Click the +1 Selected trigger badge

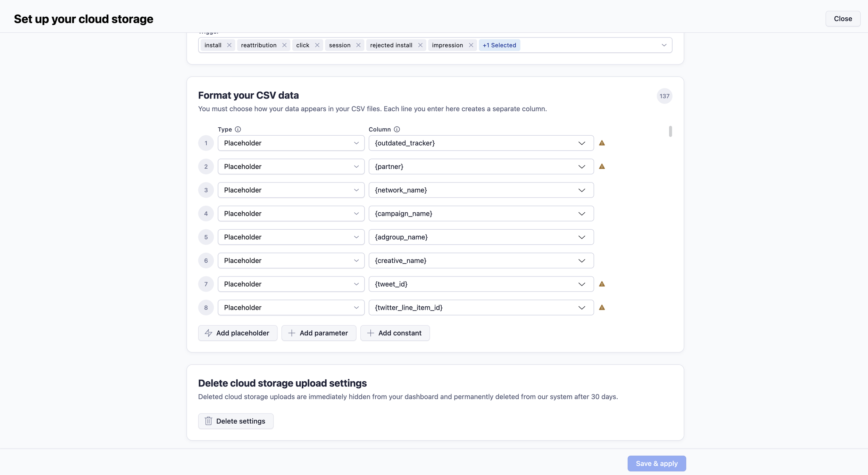[x=499, y=45]
